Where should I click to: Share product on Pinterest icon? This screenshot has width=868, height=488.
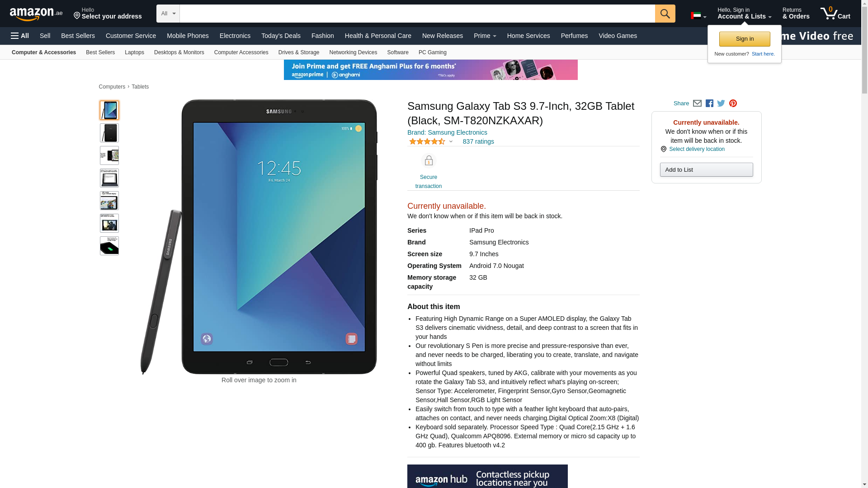point(733,103)
